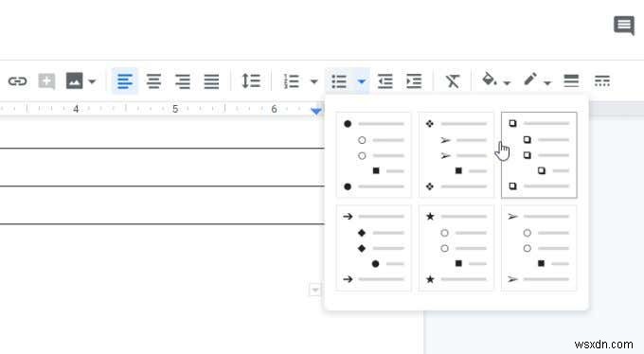Select Right align

[183, 80]
